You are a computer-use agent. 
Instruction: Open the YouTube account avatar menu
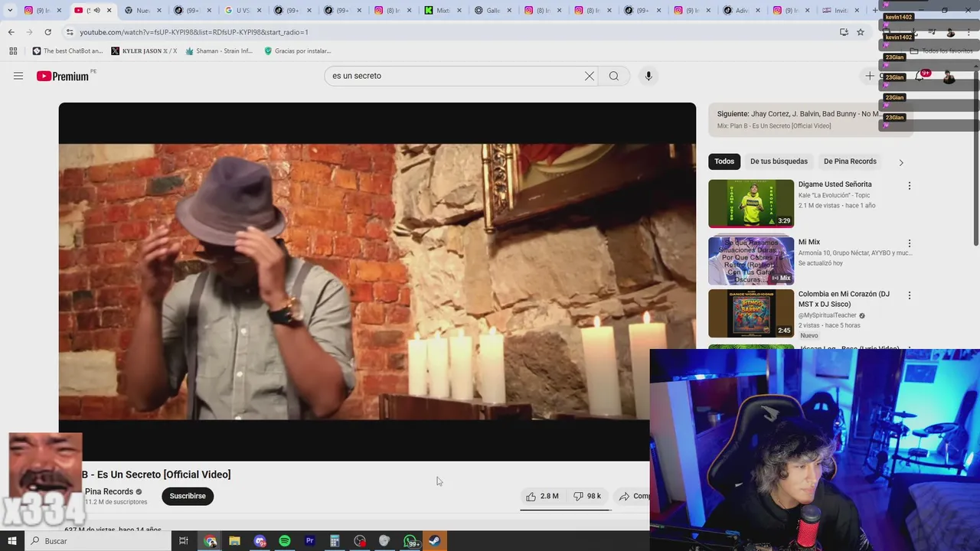[949, 76]
